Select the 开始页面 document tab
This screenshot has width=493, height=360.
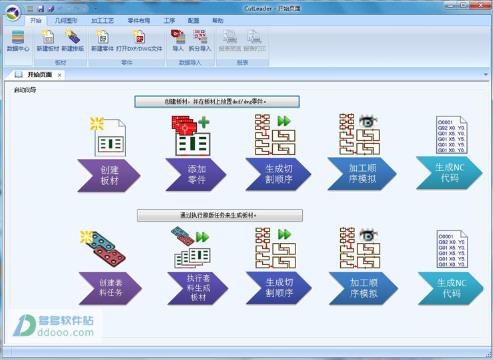[39, 75]
